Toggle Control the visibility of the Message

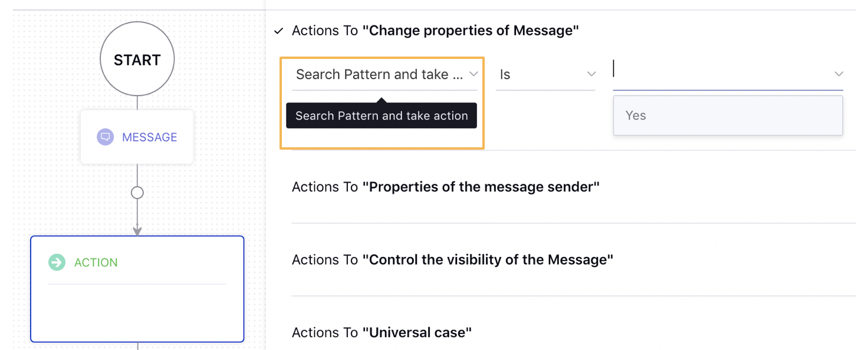coord(452,259)
